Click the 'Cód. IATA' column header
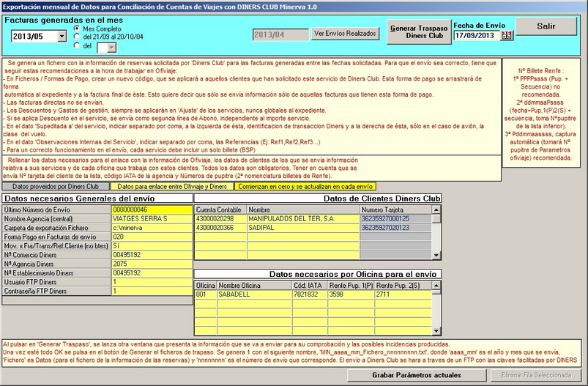Screen dimensions: 588x386 click(310, 286)
